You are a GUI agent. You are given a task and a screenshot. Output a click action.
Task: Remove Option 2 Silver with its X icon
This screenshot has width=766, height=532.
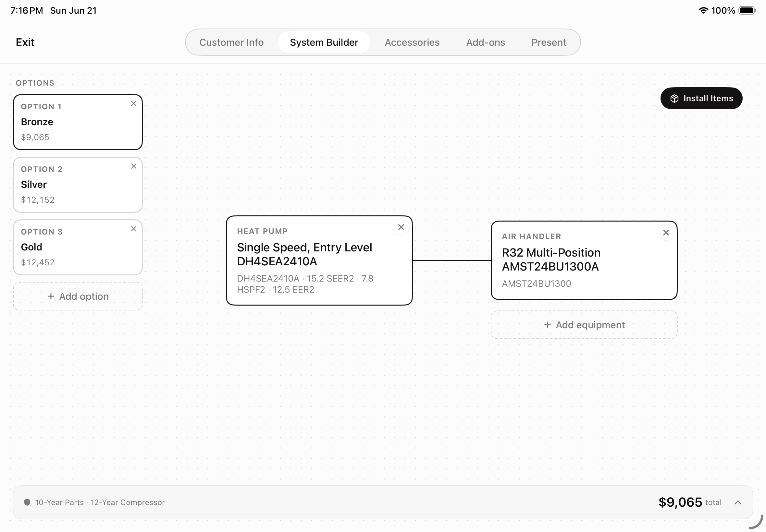pyautogui.click(x=134, y=166)
